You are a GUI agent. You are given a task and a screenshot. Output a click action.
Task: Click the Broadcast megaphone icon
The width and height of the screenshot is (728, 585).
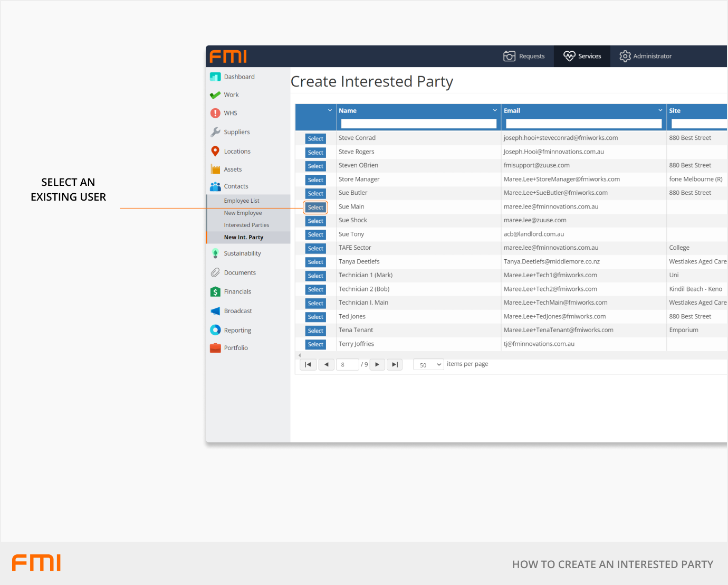point(215,311)
